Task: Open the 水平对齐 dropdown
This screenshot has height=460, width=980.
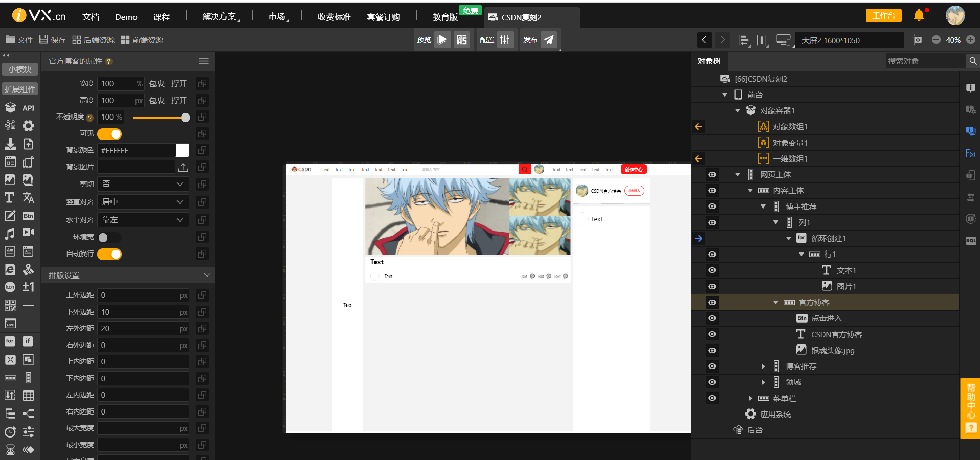Action: [143, 220]
